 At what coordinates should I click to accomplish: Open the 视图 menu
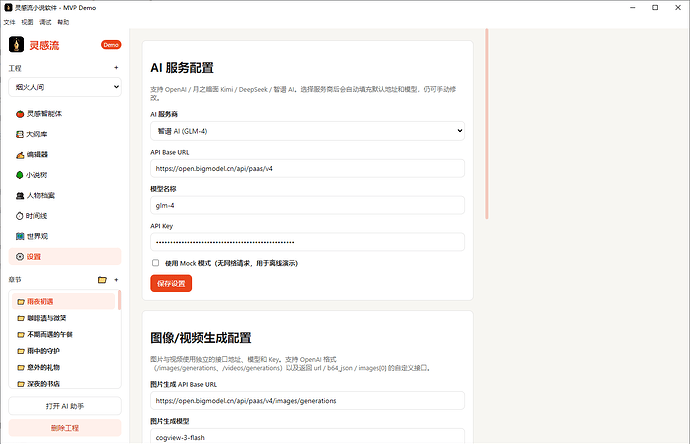27,22
